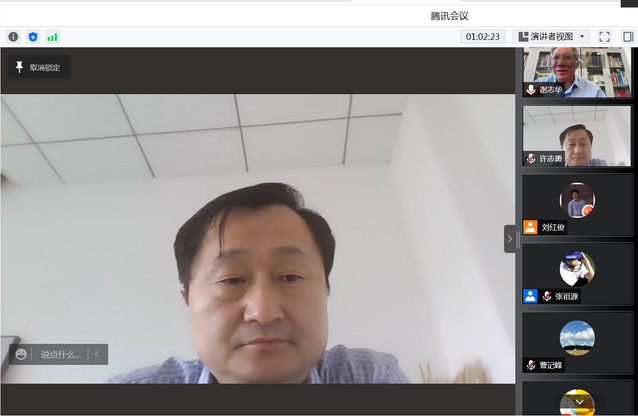
Task: Enter fullscreen mode
Action: pyautogui.click(x=604, y=37)
